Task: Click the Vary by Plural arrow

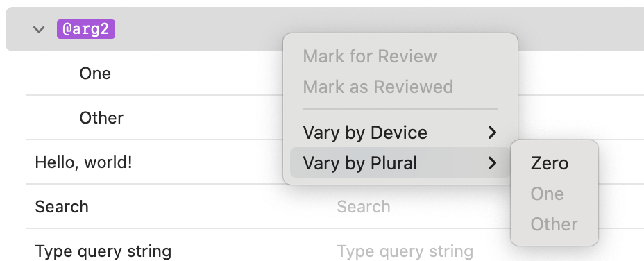Action: click(x=492, y=163)
